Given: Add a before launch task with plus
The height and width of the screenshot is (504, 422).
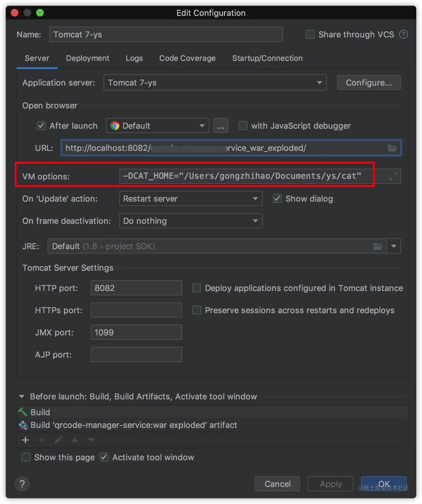Looking at the screenshot, I should click(x=25, y=440).
